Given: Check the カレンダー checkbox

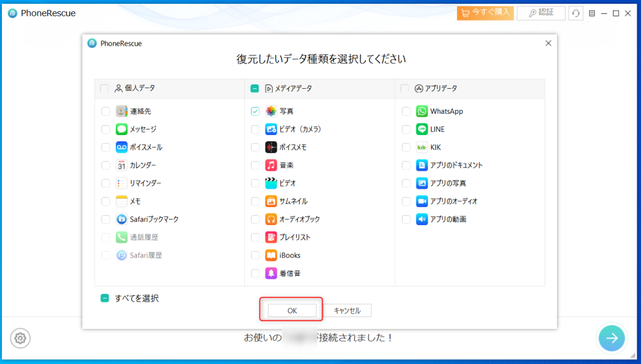Looking at the screenshot, I should click(x=105, y=165).
